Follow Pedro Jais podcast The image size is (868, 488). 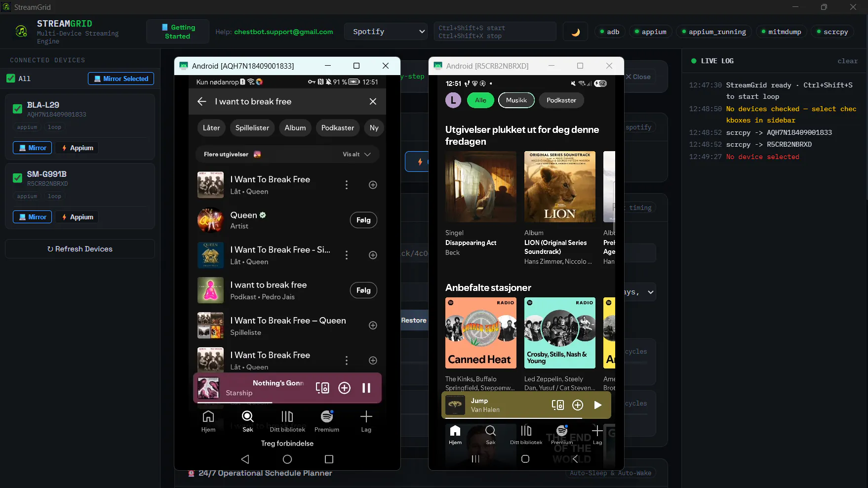pyautogui.click(x=363, y=290)
